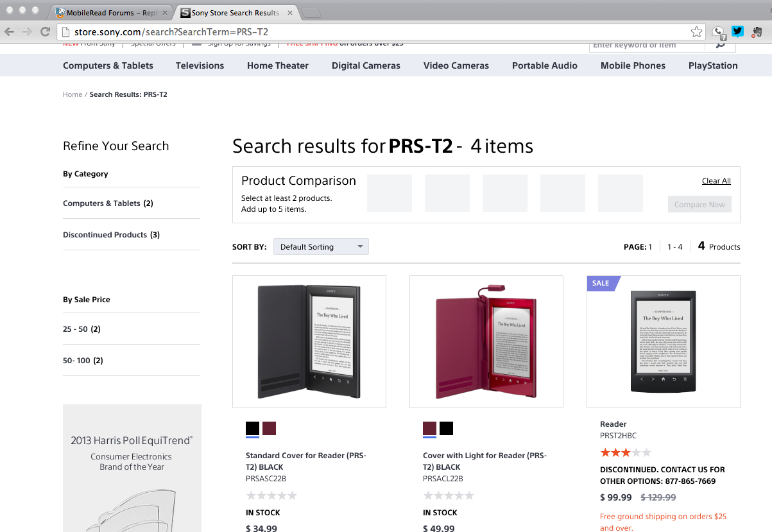Click the Clear All comparison link
The width and height of the screenshot is (772, 532).
point(716,181)
